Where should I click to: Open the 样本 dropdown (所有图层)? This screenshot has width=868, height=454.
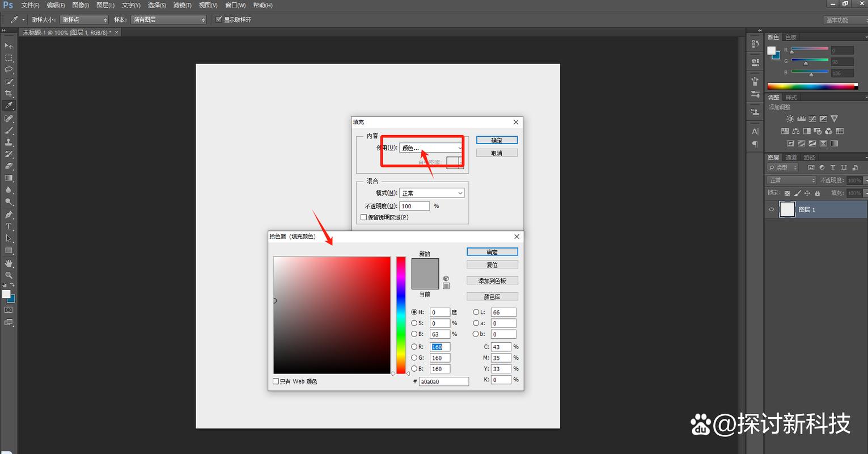point(168,19)
